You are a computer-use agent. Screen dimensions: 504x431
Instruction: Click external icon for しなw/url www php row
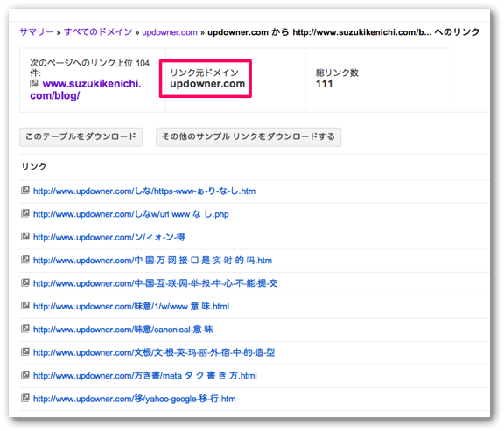[x=25, y=213]
